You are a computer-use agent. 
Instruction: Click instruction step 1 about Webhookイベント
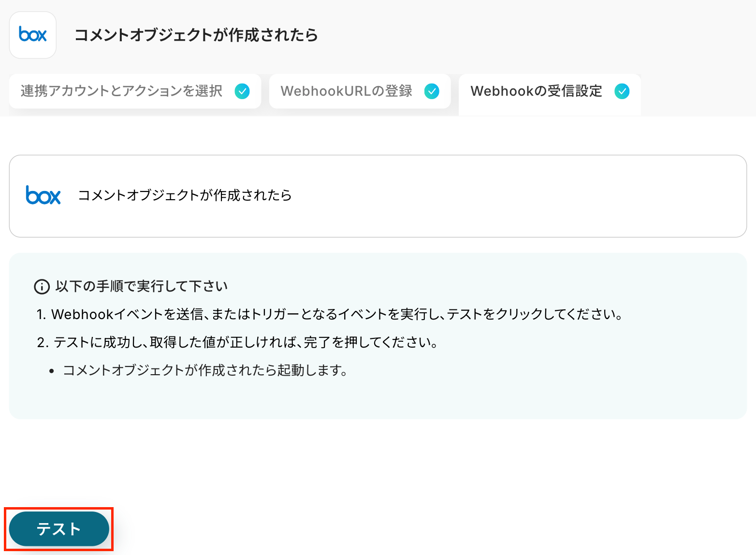[x=330, y=314]
